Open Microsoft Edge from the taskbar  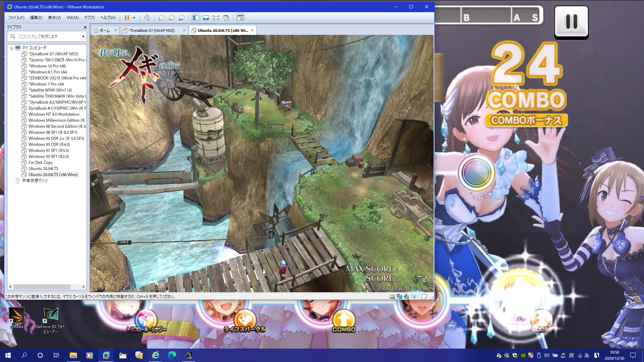[x=172, y=355]
